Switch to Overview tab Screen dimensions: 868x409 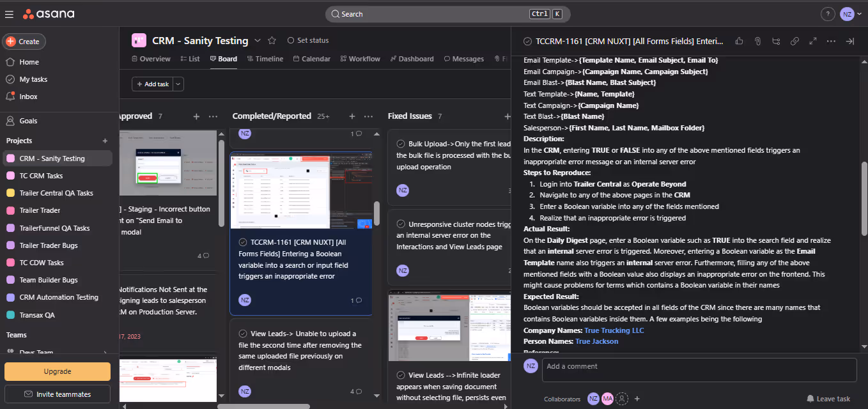click(151, 59)
